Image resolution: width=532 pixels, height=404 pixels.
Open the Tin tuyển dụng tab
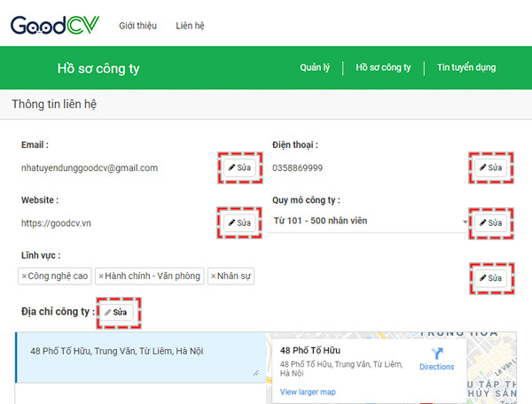[466, 67]
